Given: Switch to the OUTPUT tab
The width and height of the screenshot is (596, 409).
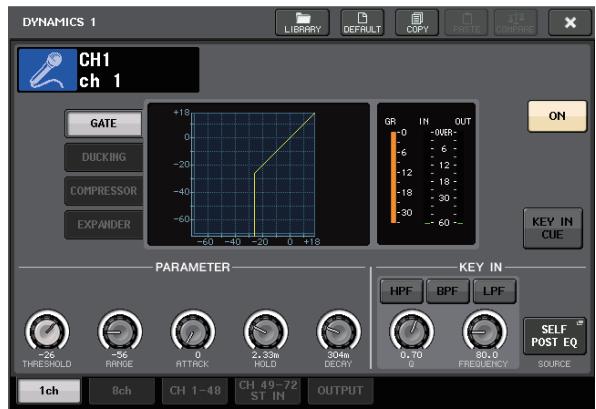Looking at the screenshot, I should click(340, 390).
